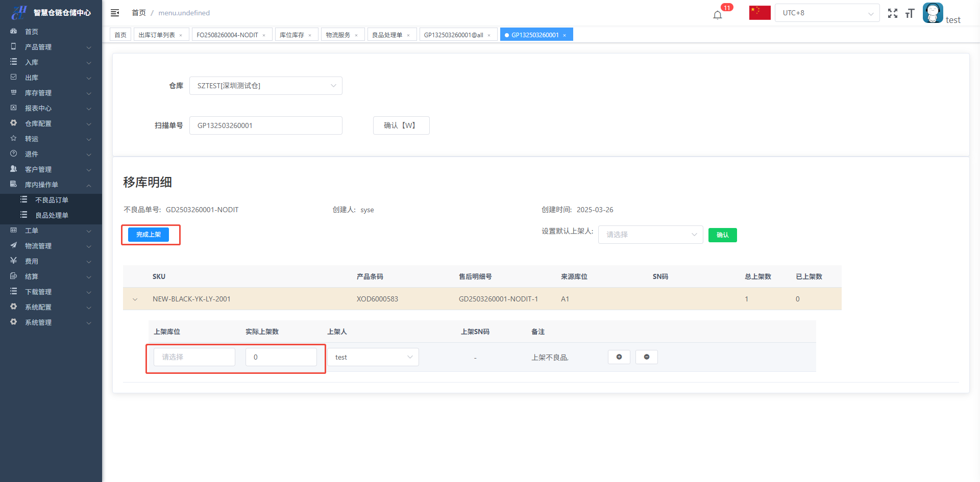The width and height of the screenshot is (980, 482).
Task: Click the 确认【W】 button
Action: [x=401, y=125]
